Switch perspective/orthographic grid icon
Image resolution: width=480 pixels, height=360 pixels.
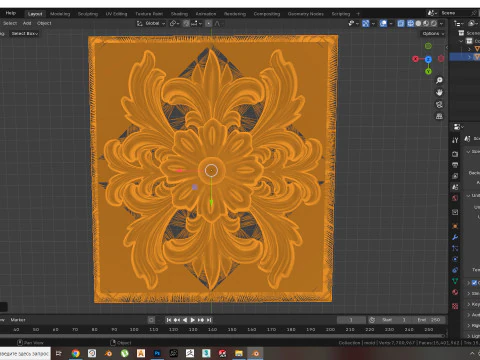[439, 116]
